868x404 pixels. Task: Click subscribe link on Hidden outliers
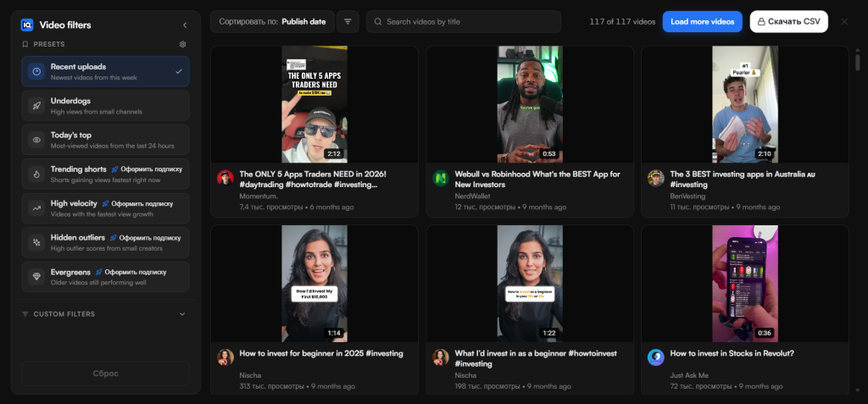click(x=146, y=238)
